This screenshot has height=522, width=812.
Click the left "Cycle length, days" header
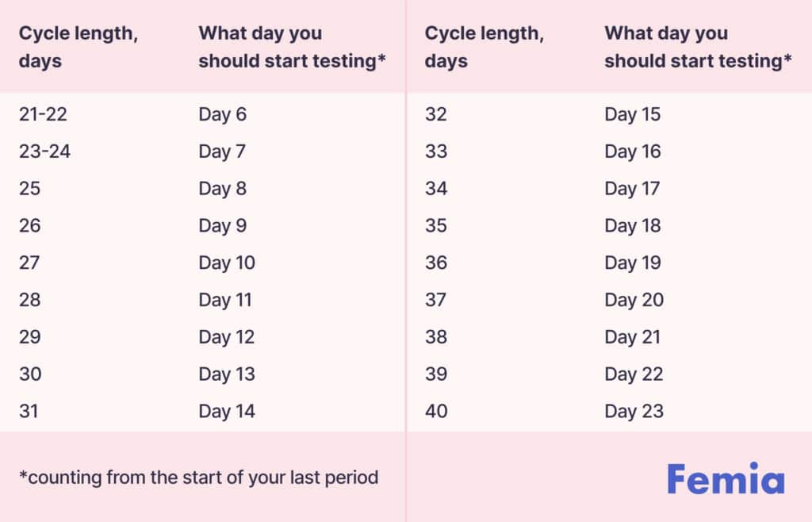pyautogui.click(x=76, y=47)
